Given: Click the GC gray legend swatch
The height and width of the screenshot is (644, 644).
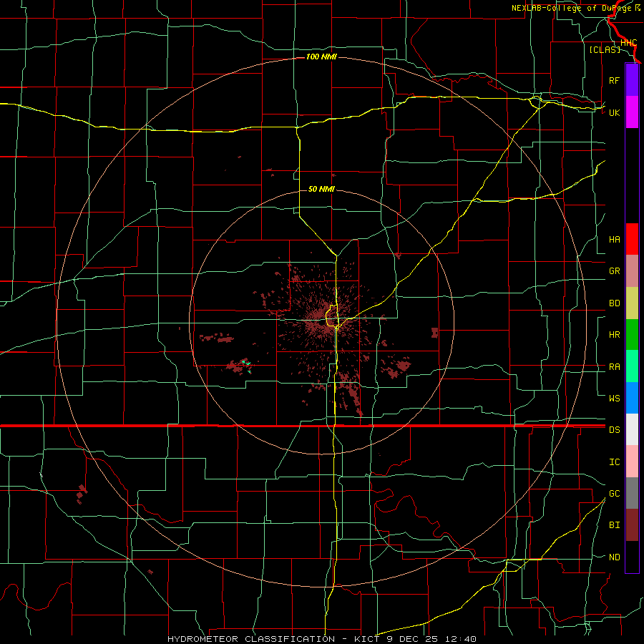Looking at the screenshot, I should point(632,493).
